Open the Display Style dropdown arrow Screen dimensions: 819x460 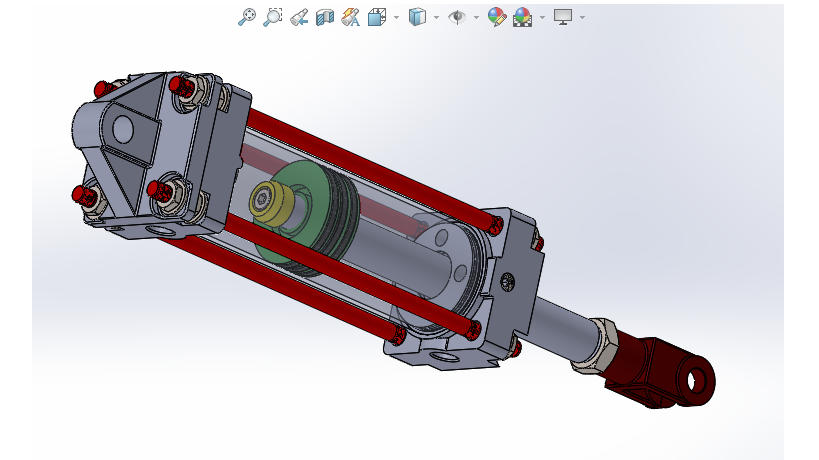(x=436, y=17)
